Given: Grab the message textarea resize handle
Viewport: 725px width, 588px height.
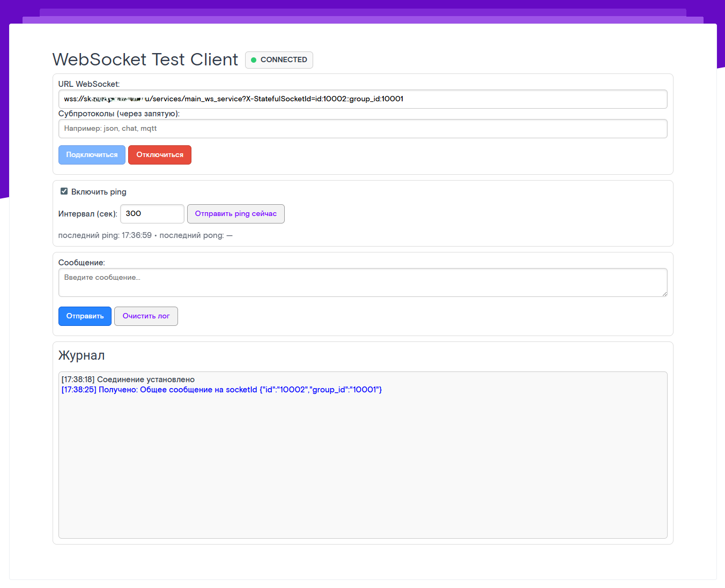Looking at the screenshot, I should pos(664,293).
